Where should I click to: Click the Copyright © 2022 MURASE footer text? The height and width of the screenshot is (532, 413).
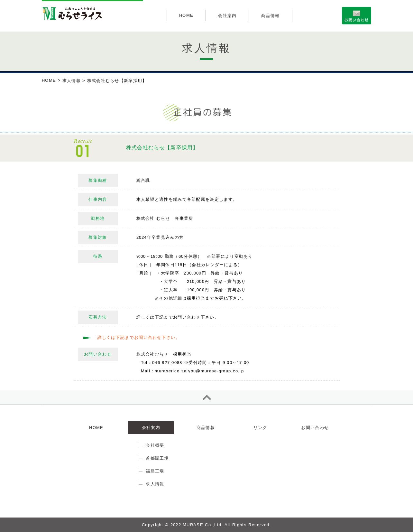pyautogui.click(x=206, y=525)
